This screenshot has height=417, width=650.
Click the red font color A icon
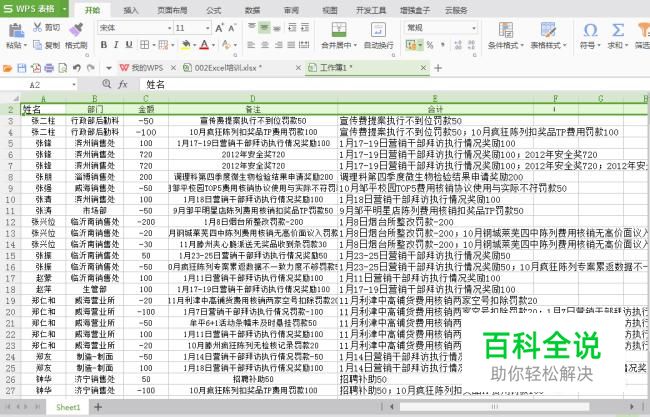coord(204,45)
